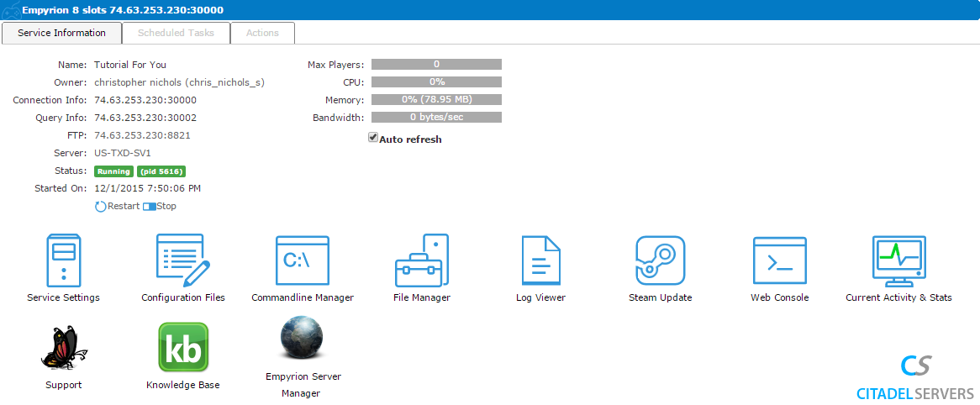Click the Memory usage bar
The width and height of the screenshot is (980, 405).
click(437, 99)
